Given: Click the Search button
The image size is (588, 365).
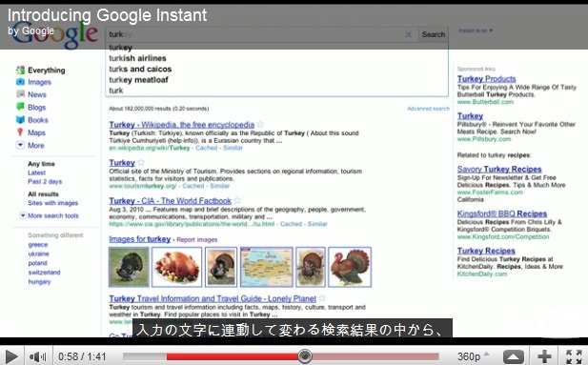Looking at the screenshot, I should [434, 34].
